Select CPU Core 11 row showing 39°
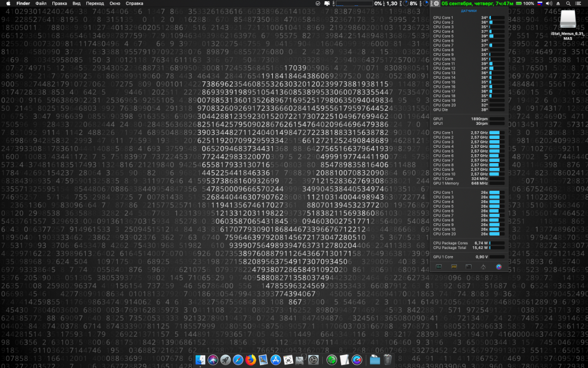Viewport: 588px width, 368px height. (x=469, y=64)
